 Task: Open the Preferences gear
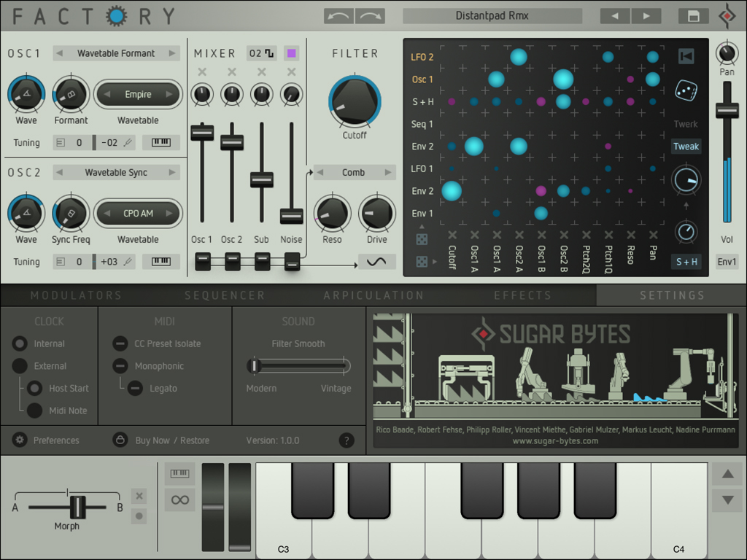(20, 440)
